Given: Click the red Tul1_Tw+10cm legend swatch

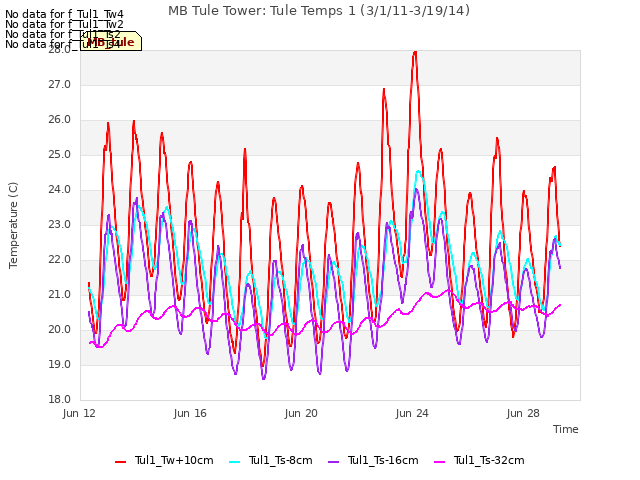Looking at the screenshot, I should click(x=120, y=462).
